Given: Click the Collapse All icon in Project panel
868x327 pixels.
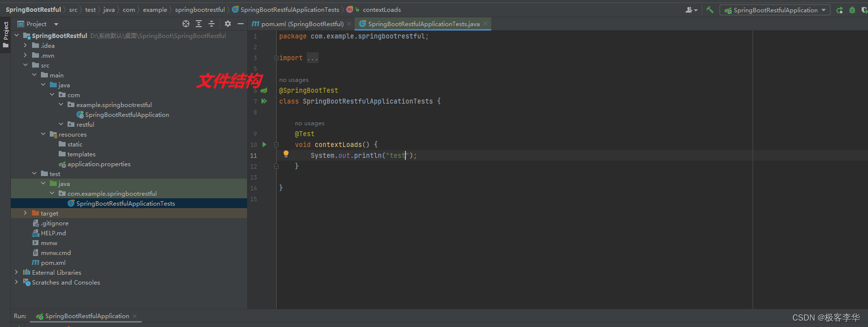Looking at the screenshot, I should tap(212, 24).
